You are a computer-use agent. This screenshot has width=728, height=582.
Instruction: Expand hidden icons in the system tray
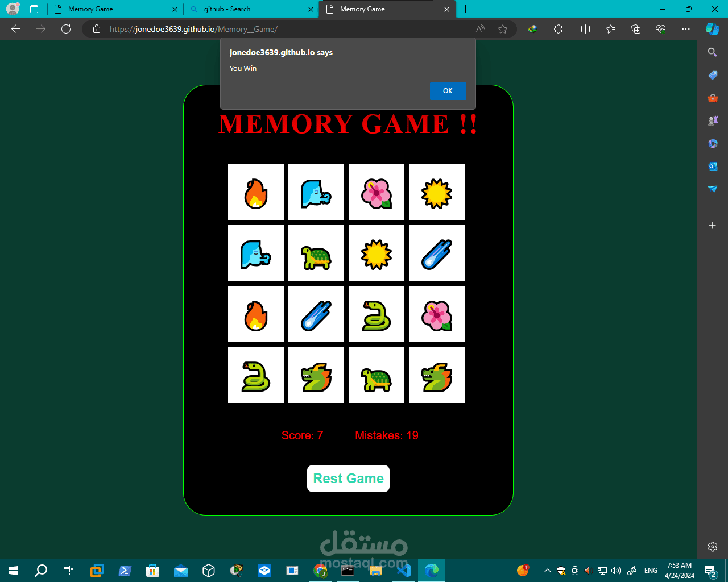[x=547, y=571]
